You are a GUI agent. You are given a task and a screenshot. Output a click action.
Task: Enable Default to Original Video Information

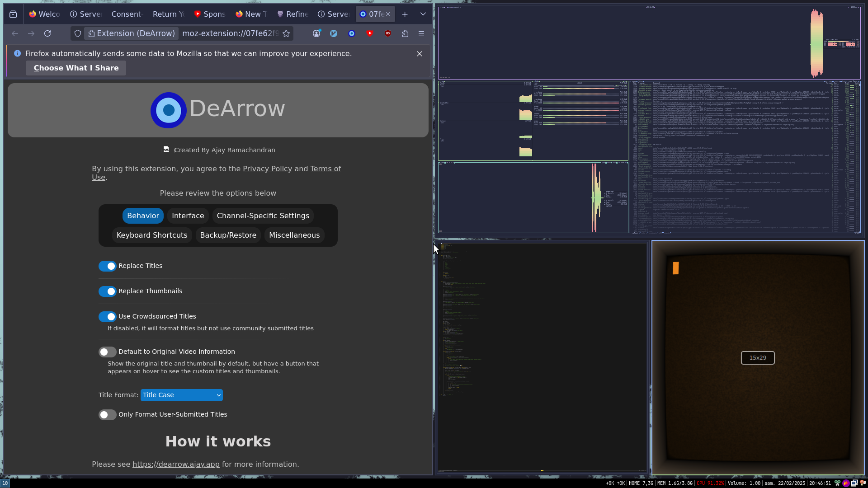(108, 352)
